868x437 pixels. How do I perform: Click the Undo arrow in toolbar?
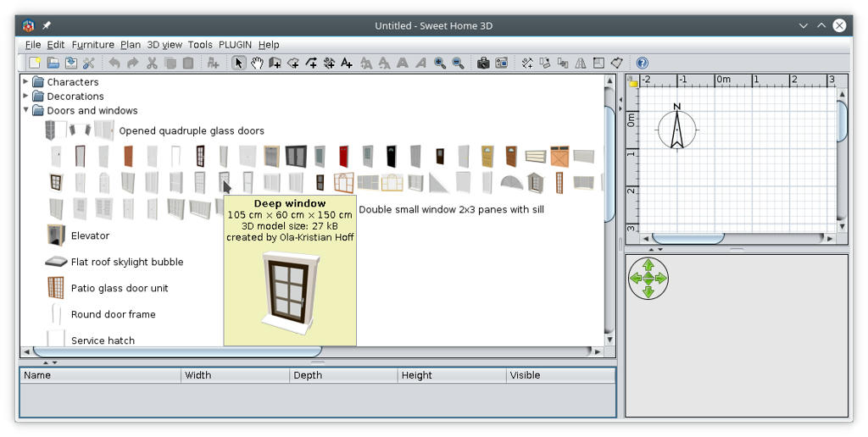[114, 63]
